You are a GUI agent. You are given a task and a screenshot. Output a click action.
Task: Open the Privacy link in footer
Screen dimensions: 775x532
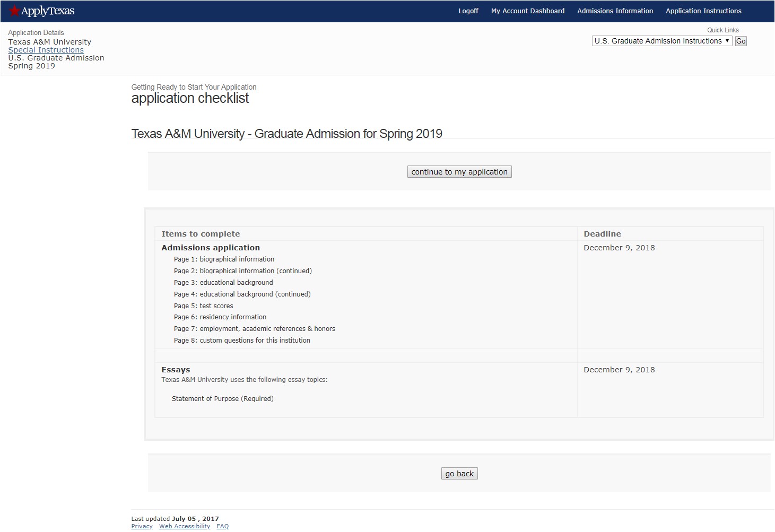pos(142,526)
